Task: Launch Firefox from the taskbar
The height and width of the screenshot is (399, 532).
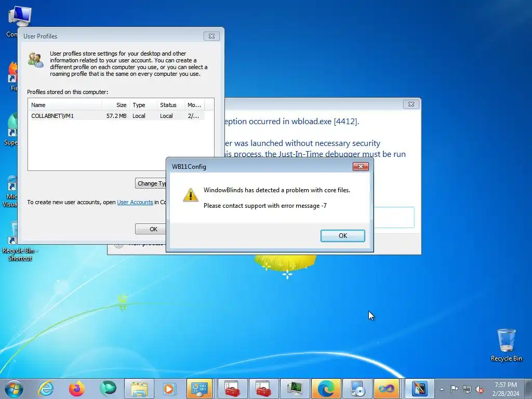Action: 77,389
